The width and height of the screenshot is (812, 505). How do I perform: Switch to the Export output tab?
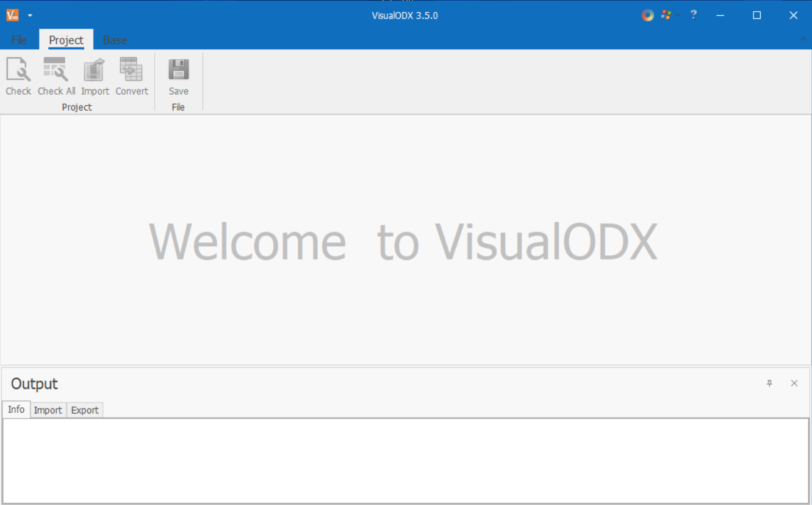(85, 410)
